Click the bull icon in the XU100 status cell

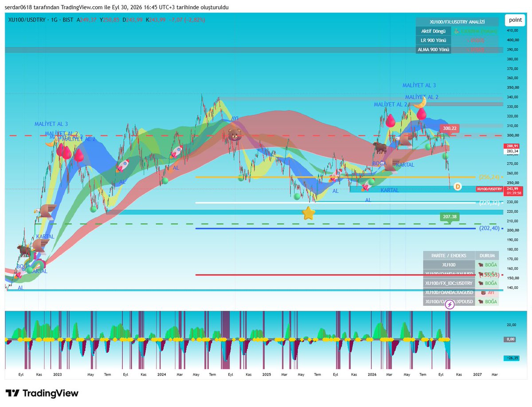481,265
